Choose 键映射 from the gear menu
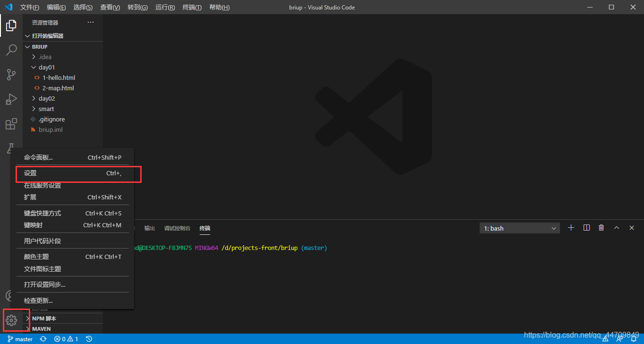Image resolution: width=644 pixels, height=344 pixels. [x=73, y=225]
